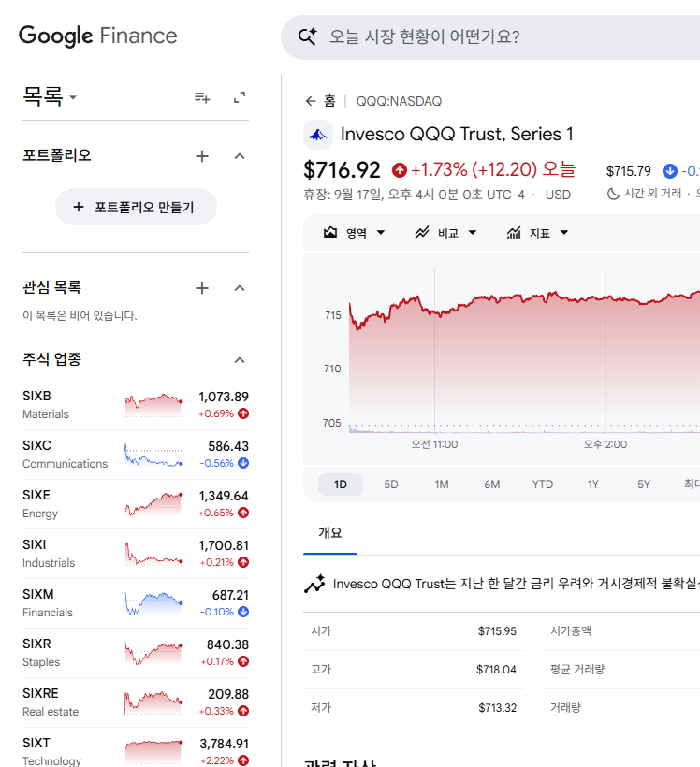Click the 고가 $718.04 value

(x=496, y=669)
